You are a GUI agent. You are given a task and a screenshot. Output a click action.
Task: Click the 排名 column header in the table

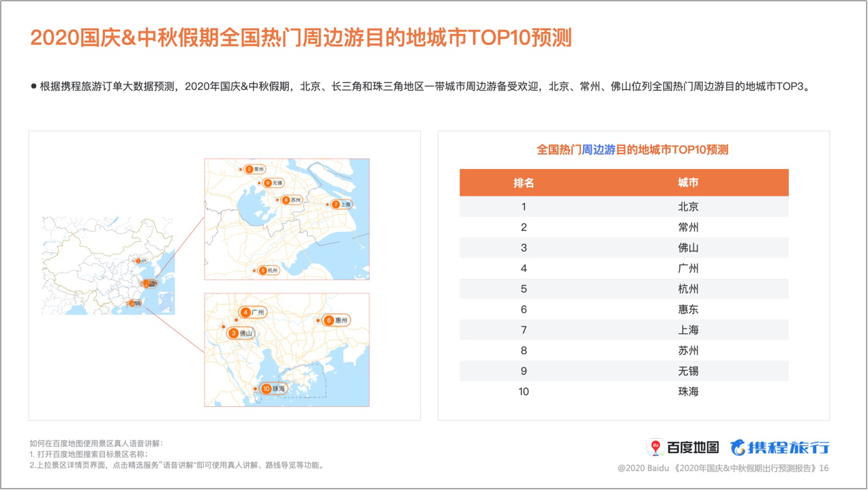tap(524, 183)
